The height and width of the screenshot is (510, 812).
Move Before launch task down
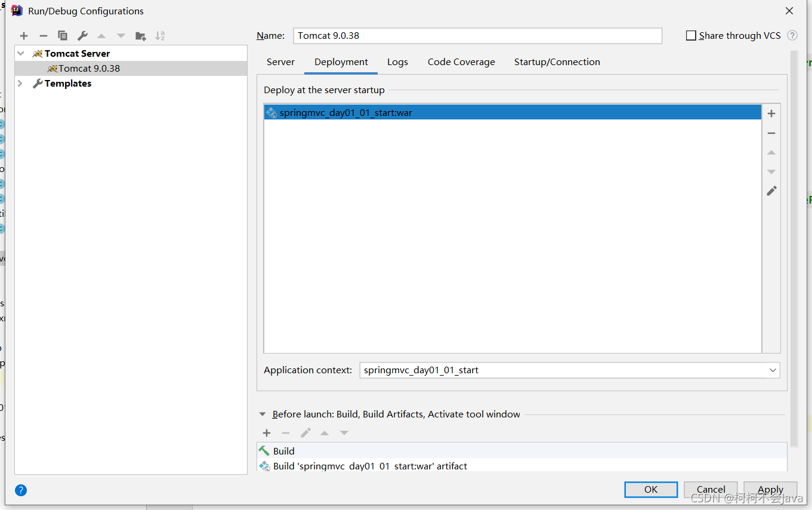(344, 433)
